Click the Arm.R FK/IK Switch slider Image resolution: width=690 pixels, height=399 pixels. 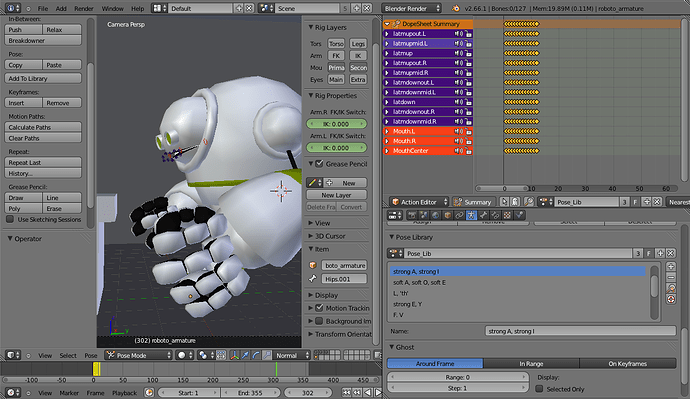pyautogui.click(x=336, y=124)
